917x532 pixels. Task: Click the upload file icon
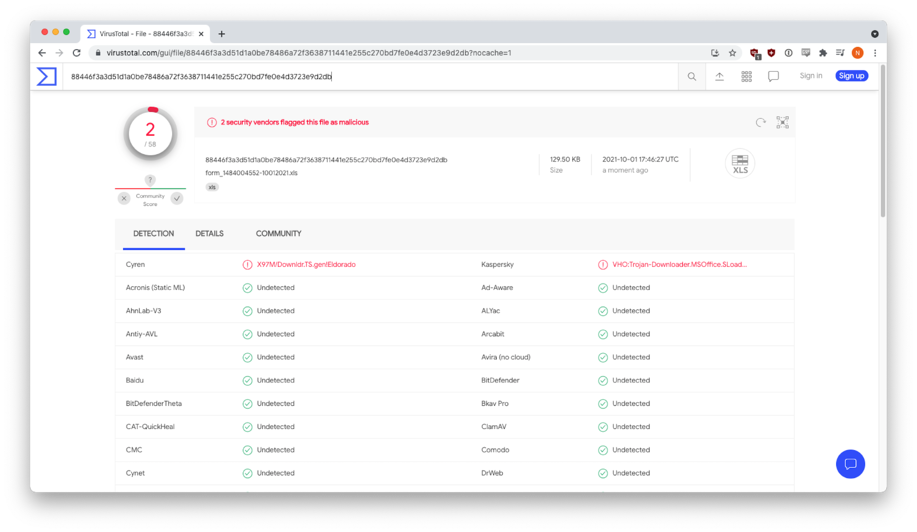pyautogui.click(x=719, y=77)
